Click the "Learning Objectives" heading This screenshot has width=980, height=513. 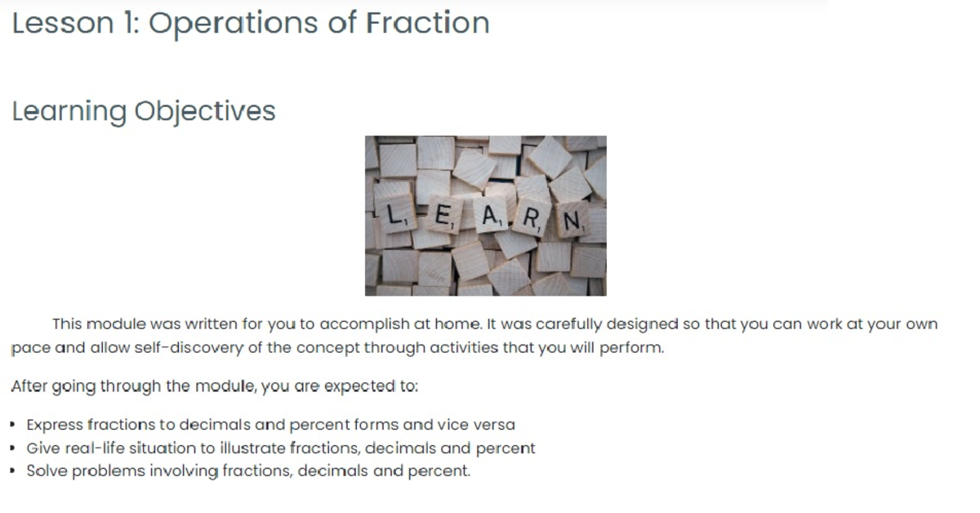(144, 110)
